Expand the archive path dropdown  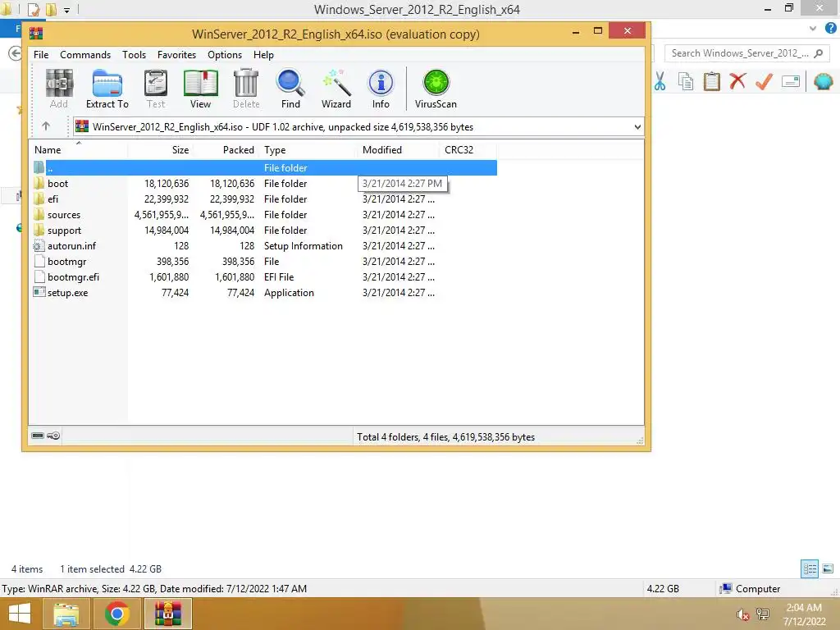coord(637,127)
